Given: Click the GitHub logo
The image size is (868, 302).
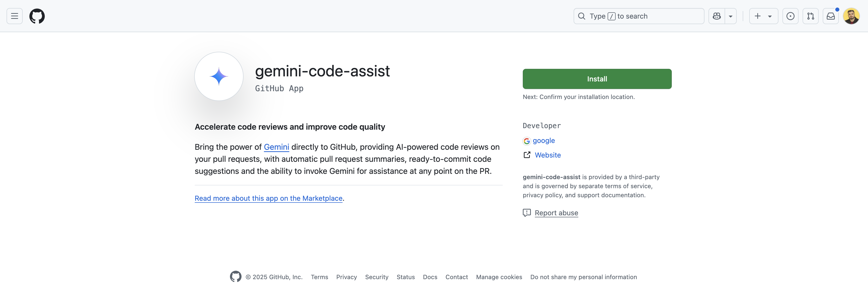Looking at the screenshot, I should (x=37, y=16).
